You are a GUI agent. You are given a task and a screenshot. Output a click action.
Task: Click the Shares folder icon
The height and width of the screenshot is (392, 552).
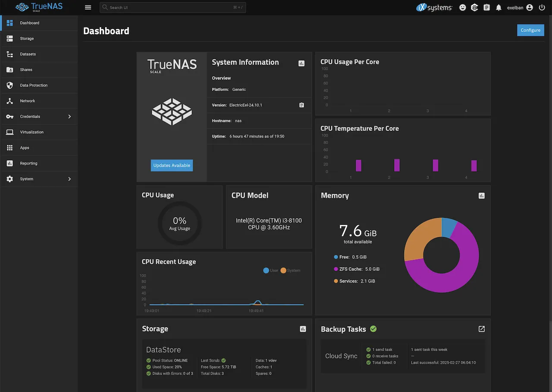[x=10, y=69]
